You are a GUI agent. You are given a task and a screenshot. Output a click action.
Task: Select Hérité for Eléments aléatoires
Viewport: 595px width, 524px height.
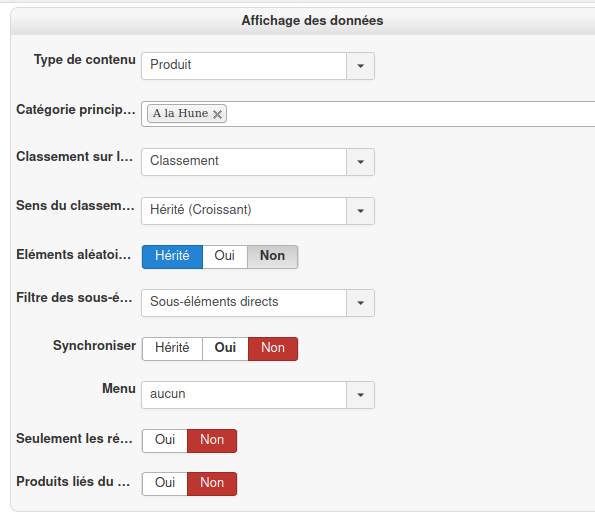[x=172, y=257]
